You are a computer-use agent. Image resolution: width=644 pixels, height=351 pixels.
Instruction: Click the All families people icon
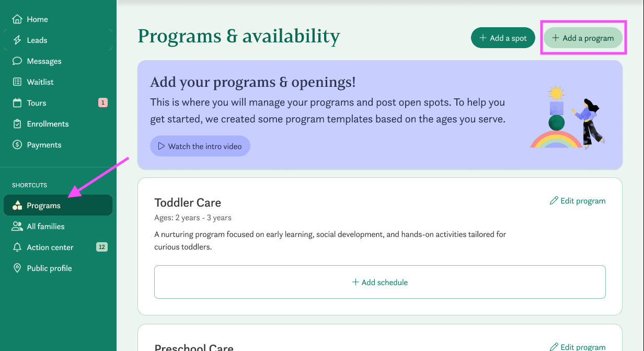pos(17,227)
